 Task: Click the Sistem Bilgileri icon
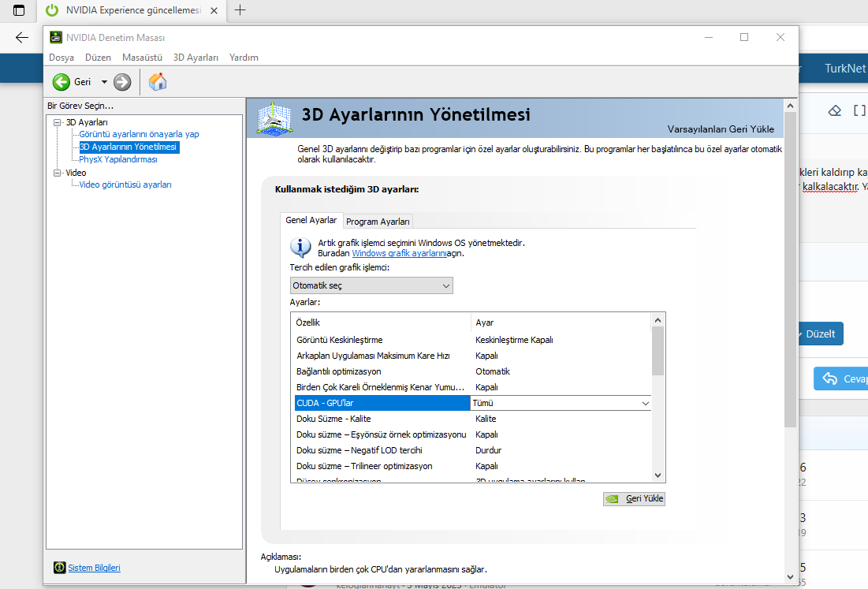(x=59, y=568)
